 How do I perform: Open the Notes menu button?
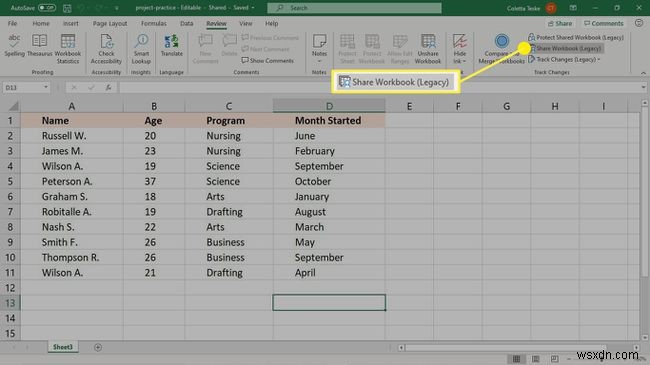(x=319, y=49)
